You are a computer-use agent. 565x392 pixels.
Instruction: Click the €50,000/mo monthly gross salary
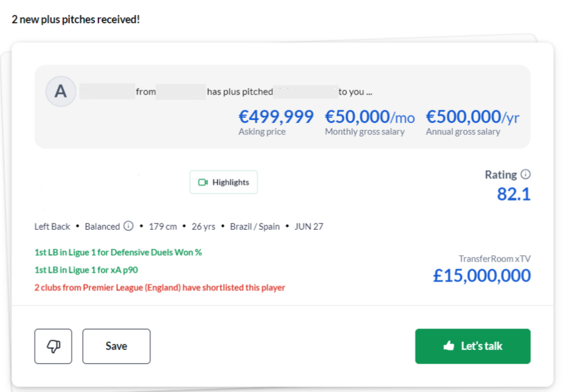click(x=370, y=117)
